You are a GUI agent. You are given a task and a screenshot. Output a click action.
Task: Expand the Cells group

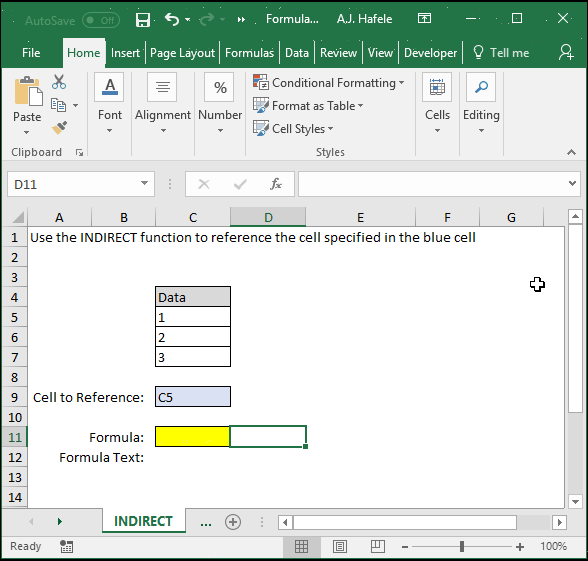437,103
